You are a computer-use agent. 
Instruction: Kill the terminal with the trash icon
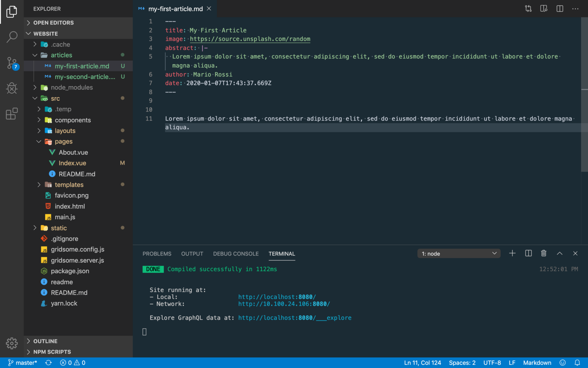pos(544,253)
